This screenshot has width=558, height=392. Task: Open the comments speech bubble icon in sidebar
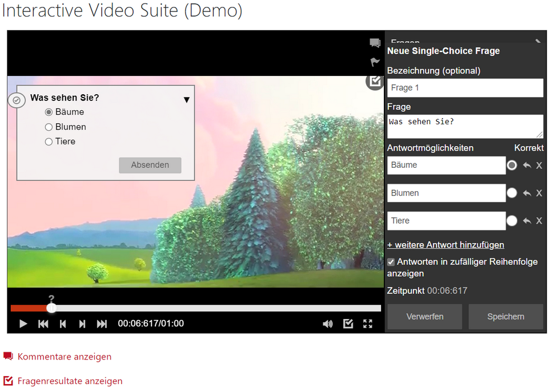click(x=375, y=43)
